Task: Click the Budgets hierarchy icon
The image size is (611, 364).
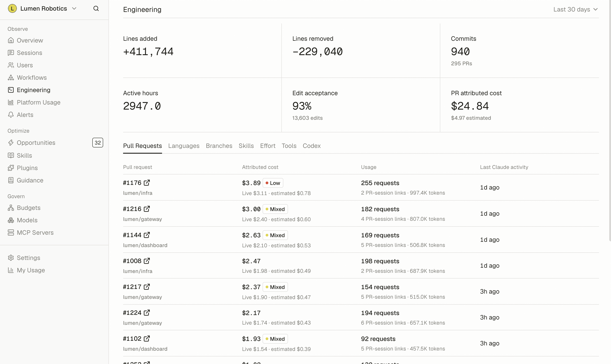Action: [x=11, y=208]
